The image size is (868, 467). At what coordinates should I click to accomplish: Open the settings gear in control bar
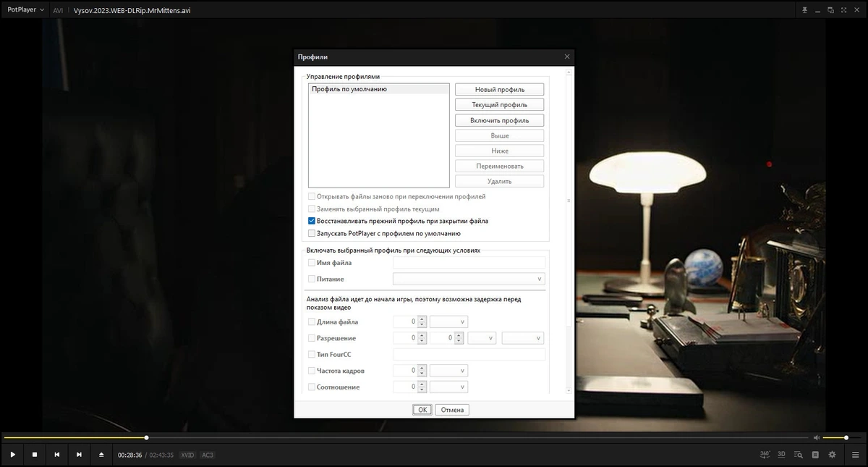coord(832,455)
